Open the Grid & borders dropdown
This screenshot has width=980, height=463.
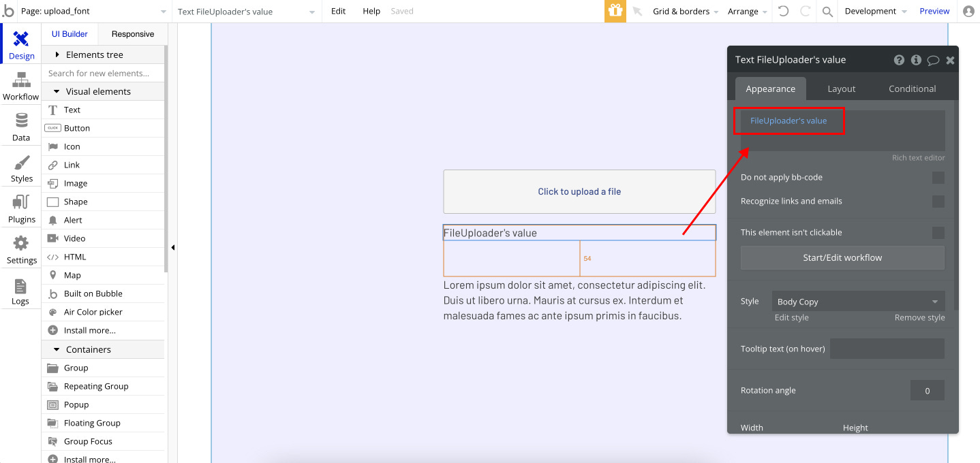pyautogui.click(x=686, y=12)
